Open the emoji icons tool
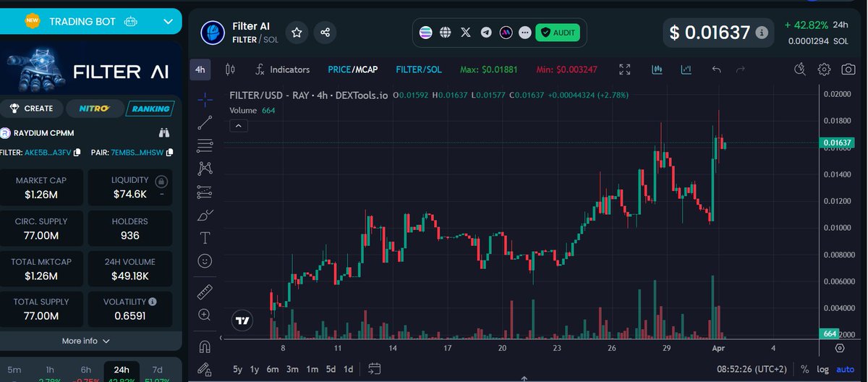The image size is (868, 382). 205,260
